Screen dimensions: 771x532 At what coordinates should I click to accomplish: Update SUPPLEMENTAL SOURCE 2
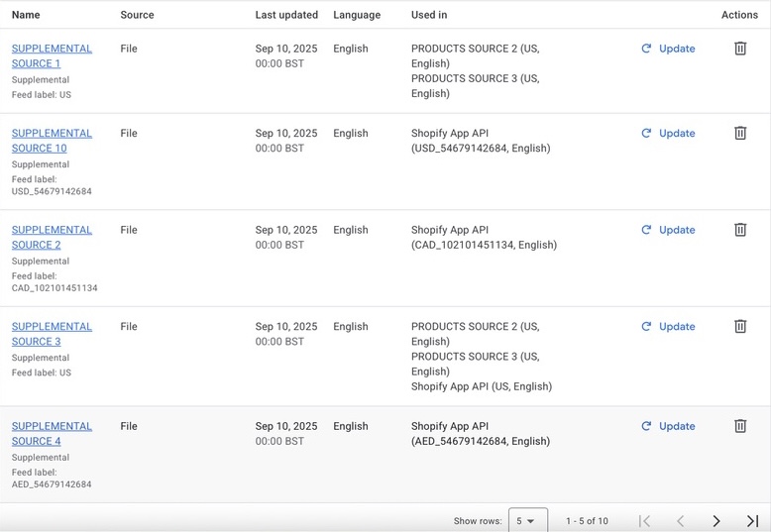pyautogui.click(x=668, y=230)
